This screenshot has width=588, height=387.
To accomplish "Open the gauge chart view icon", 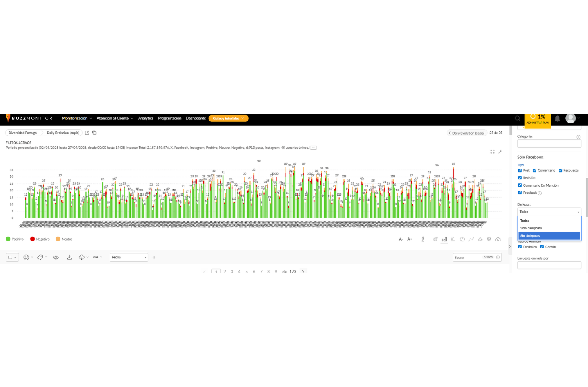I will [498, 239].
